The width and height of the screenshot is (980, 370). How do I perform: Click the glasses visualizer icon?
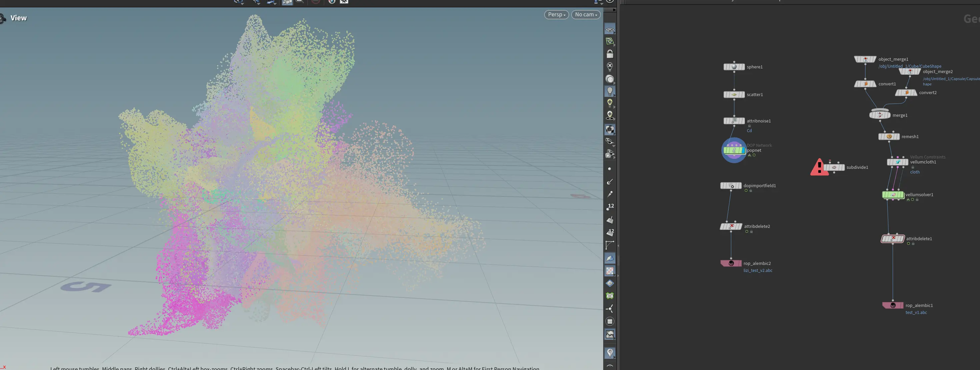click(610, 141)
